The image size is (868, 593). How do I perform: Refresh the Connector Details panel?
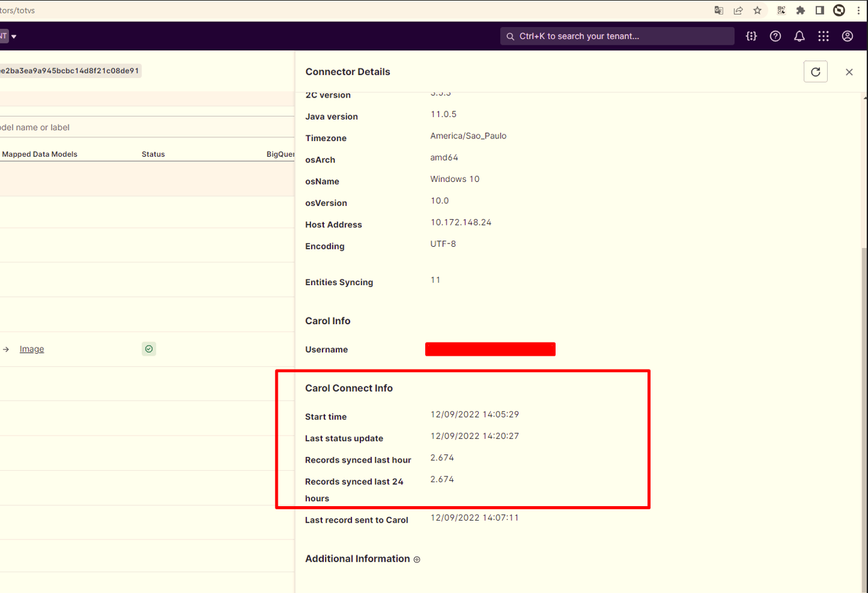click(815, 72)
